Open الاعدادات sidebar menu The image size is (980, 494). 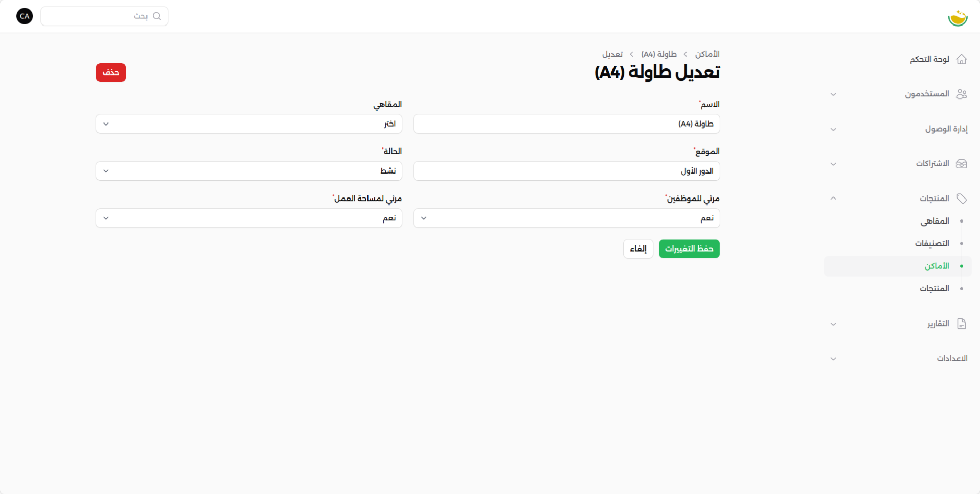pos(952,358)
